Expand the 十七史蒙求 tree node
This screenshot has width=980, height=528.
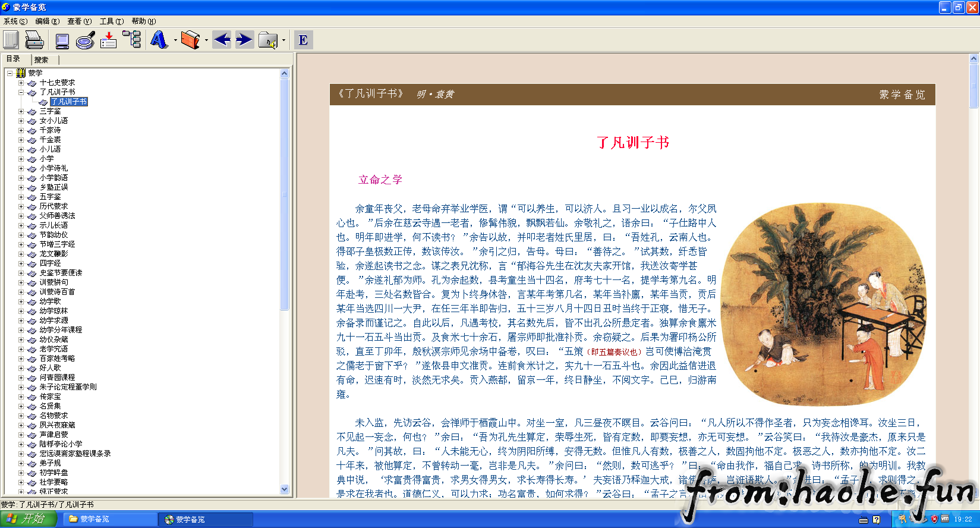click(21, 83)
